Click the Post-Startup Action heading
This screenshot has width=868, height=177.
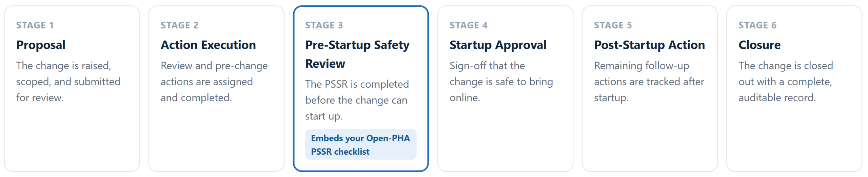click(650, 45)
